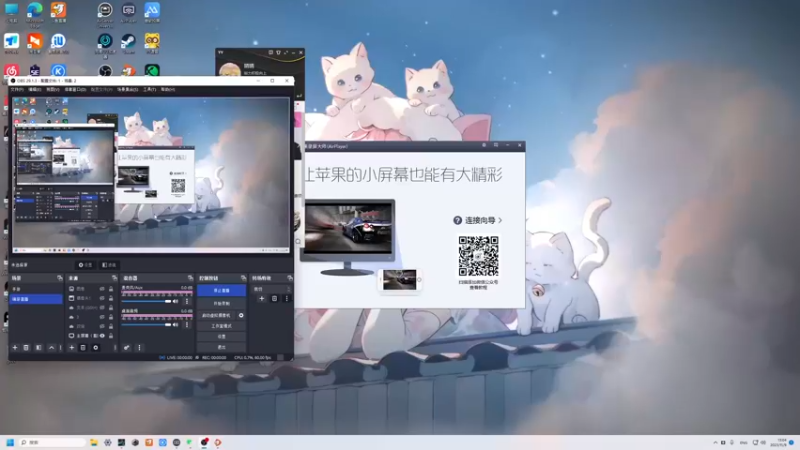Viewport: 800px width, 450px height.
Task: Toggle lock on the top source in Sources list
Action: click(111, 289)
